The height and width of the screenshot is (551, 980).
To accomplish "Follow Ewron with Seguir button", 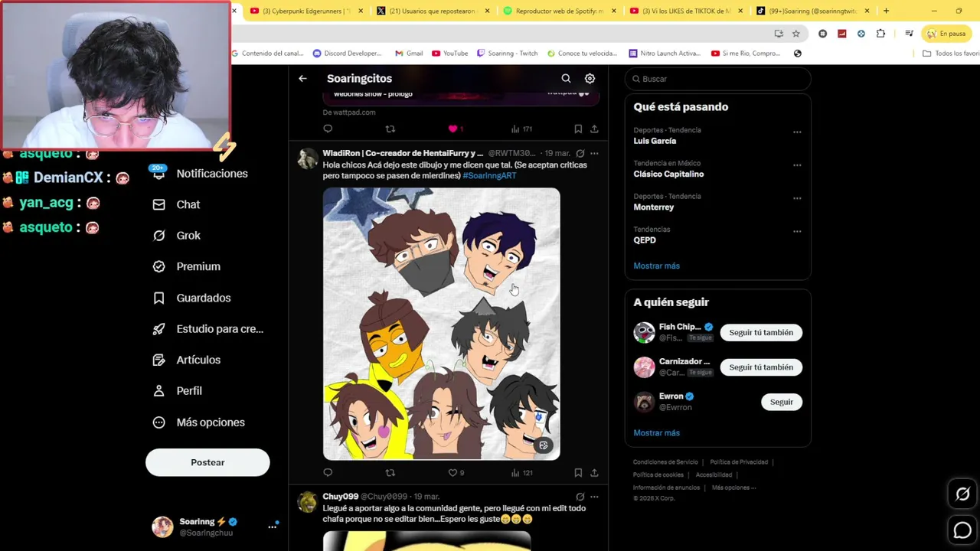I will (x=782, y=402).
